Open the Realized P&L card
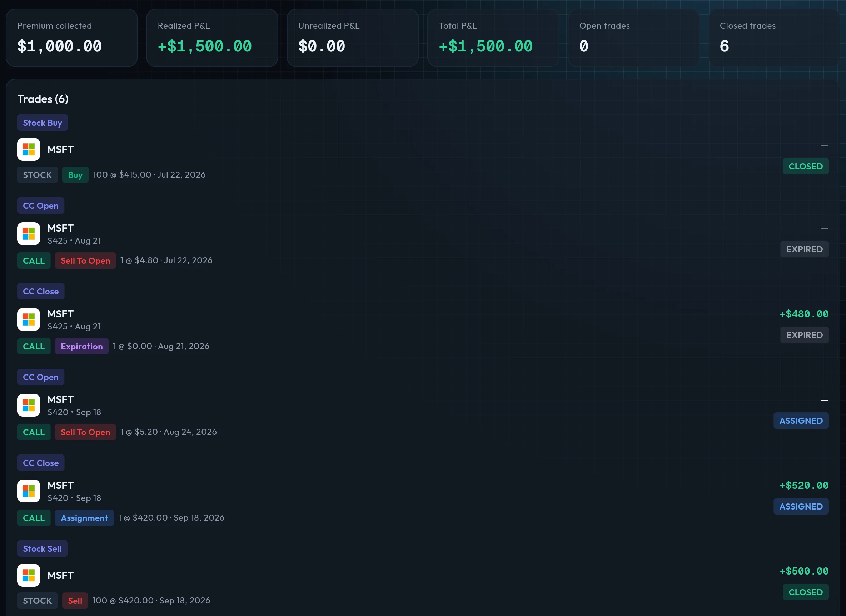Screen dimensions: 846x616 (x=212, y=38)
